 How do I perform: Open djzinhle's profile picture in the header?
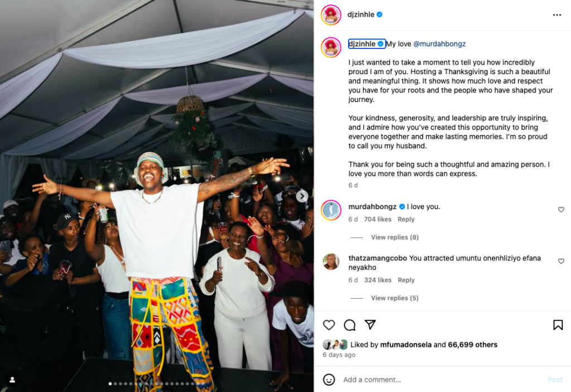pyautogui.click(x=331, y=15)
